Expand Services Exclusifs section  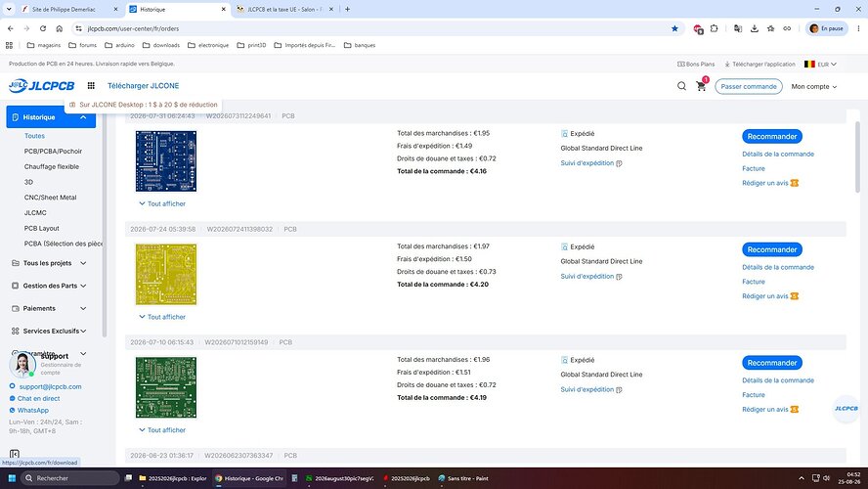tap(83, 332)
